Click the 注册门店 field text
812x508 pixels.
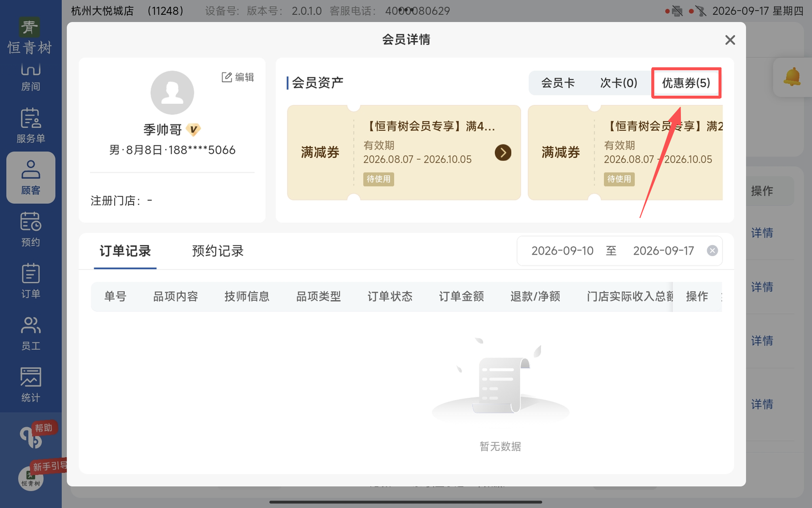pyautogui.click(x=121, y=201)
